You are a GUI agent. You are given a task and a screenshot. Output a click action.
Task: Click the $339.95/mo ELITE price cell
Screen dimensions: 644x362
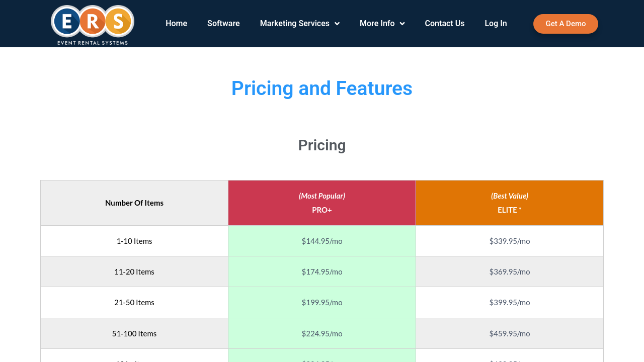tap(509, 241)
